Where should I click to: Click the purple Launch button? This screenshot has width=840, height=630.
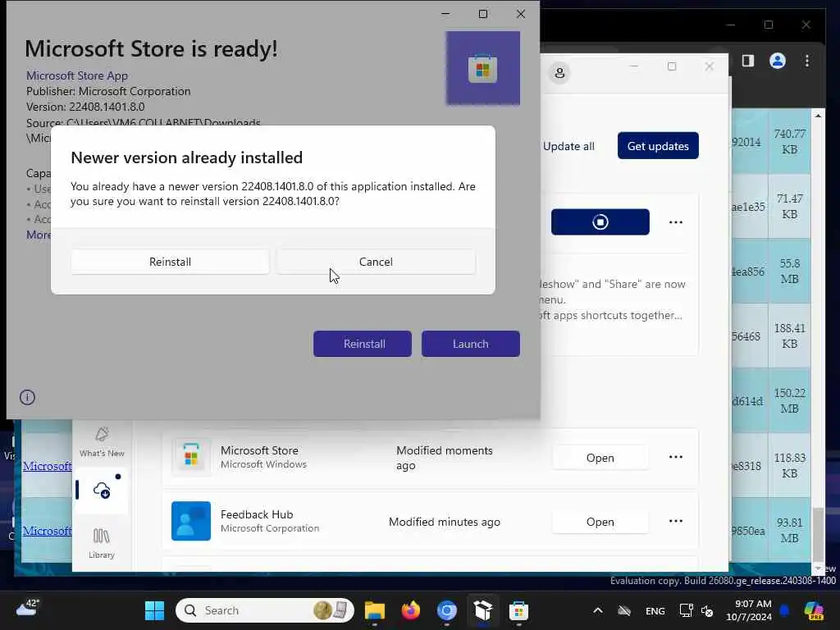point(470,344)
